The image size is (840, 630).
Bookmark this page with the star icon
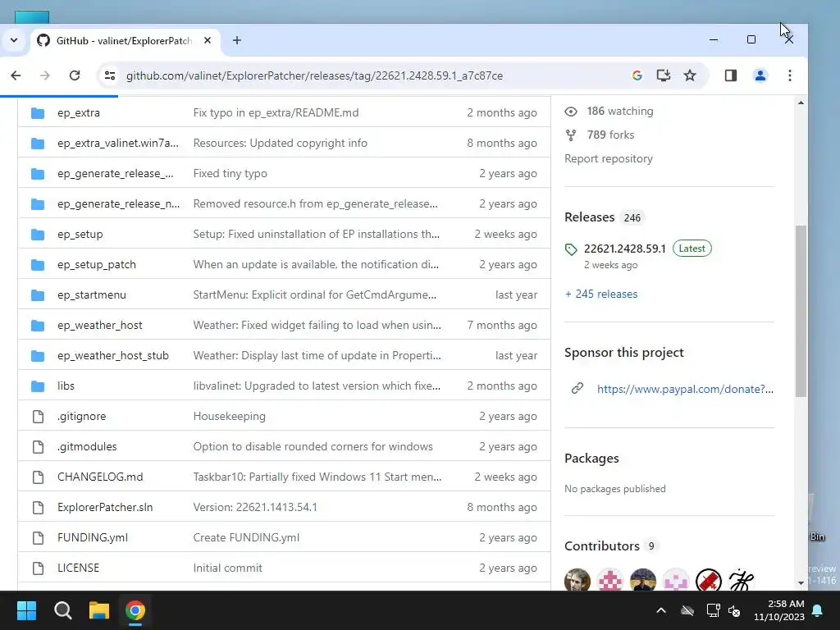(690, 75)
